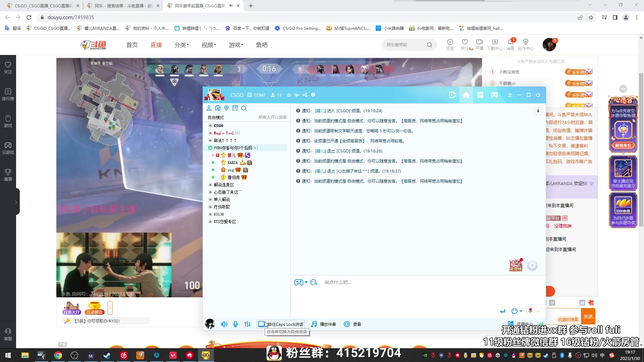This screenshot has width=644, height=362.
Task: Open the 下载中心 download icon
Action: (495, 44)
